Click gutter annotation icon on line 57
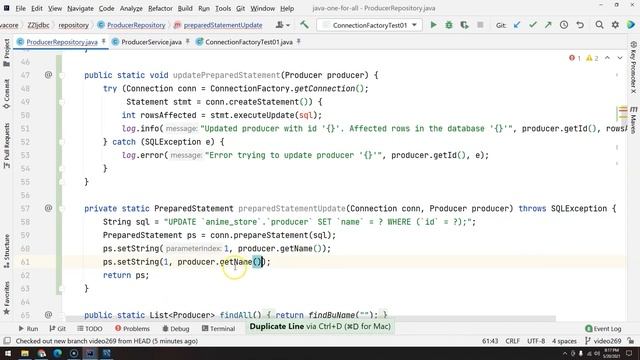The width and height of the screenshot is (640, 360). (48, 208)
